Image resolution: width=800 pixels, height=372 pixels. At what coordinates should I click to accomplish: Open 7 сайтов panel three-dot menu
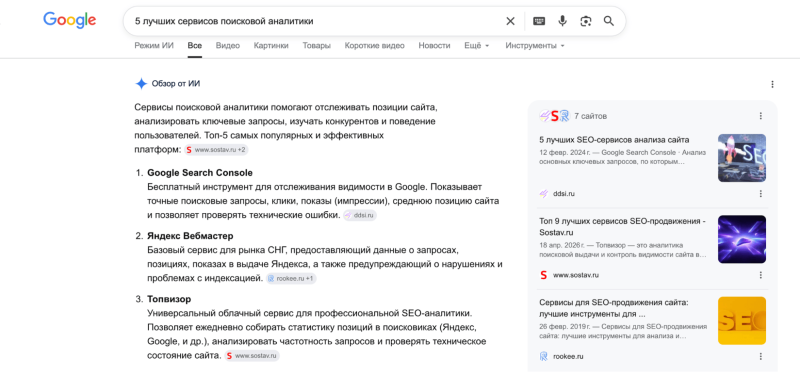coord(761,116)
